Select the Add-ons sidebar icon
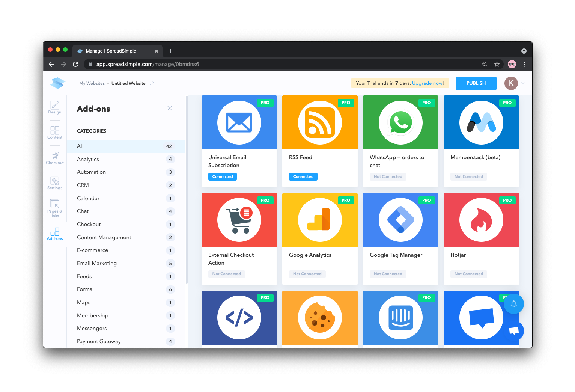Screen dimensions: 575x392 [x=55, y=234]
